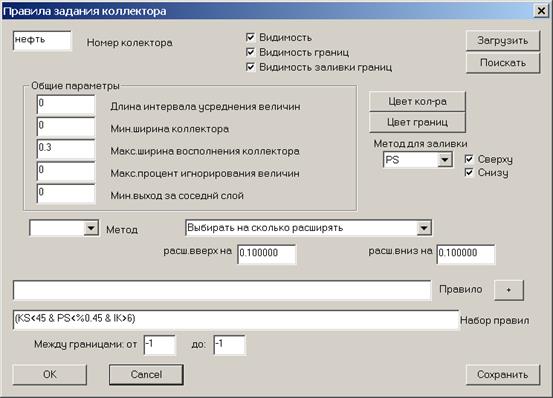Image resolution: width=553 pixels, height=398 pixels.
Task: Click Макс.ширина восполнения коллектора field 0.3
Action: pos(66,149)
